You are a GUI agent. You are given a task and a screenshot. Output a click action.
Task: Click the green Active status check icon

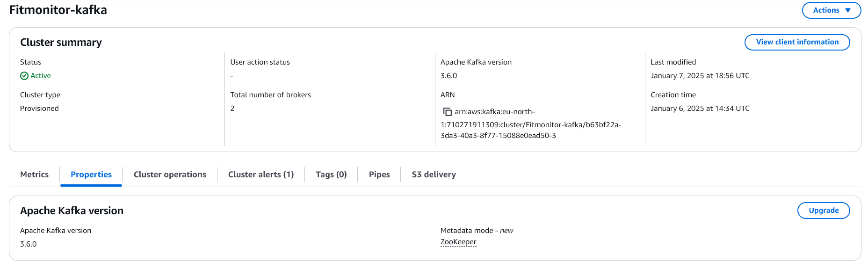[24, 76]
